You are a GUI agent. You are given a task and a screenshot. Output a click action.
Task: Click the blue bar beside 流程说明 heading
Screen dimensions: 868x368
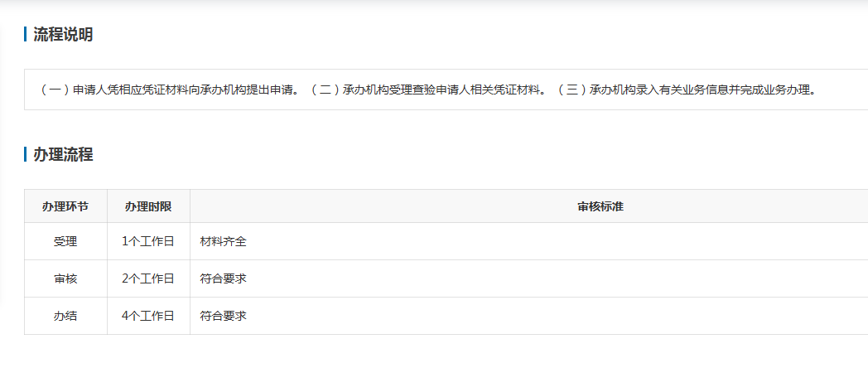[26, 35]
